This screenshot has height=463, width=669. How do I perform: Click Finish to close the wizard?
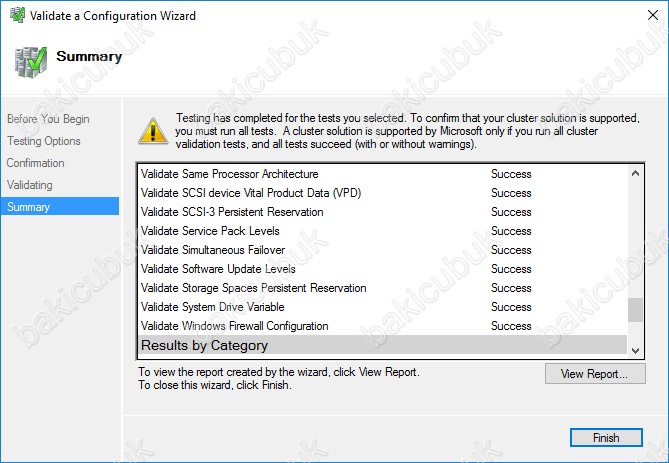coord(606,437)
